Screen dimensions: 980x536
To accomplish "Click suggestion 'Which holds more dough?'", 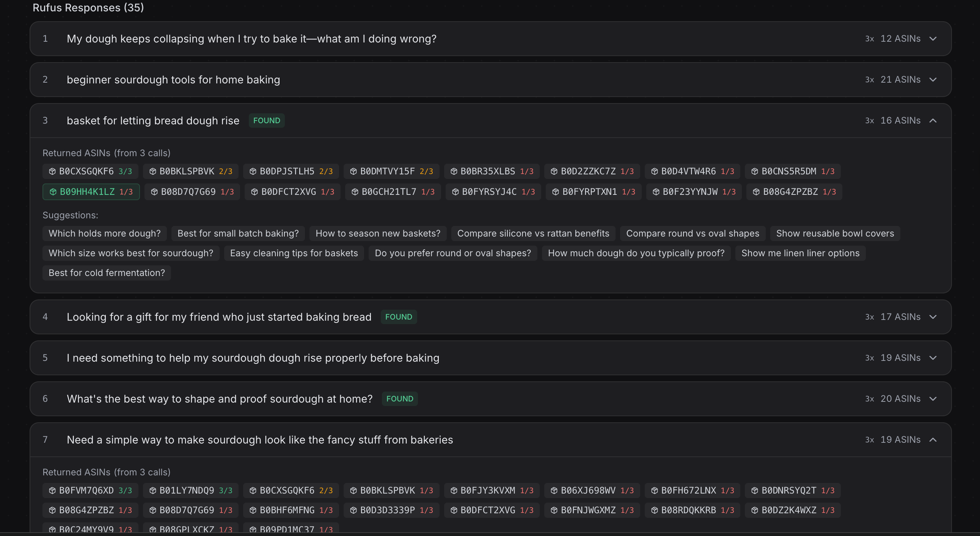I will pos(105,234).
